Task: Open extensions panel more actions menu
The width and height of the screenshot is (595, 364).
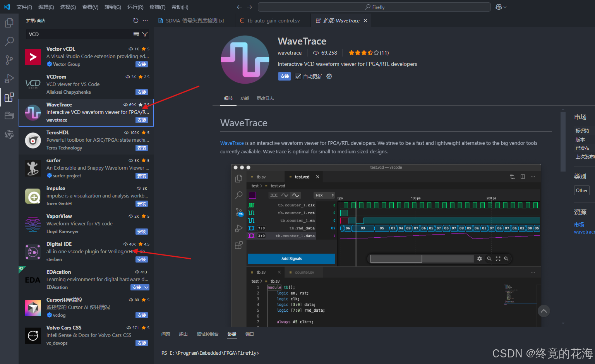Action: (x=145, y=21)
